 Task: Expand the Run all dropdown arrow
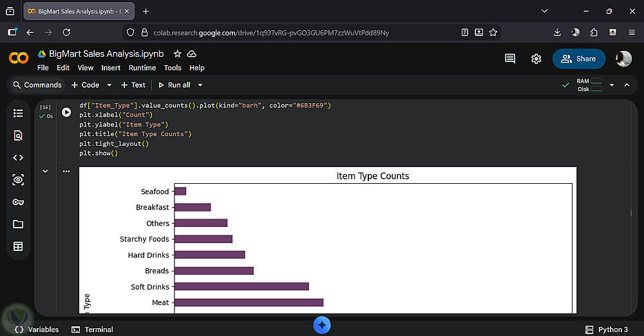200,85
